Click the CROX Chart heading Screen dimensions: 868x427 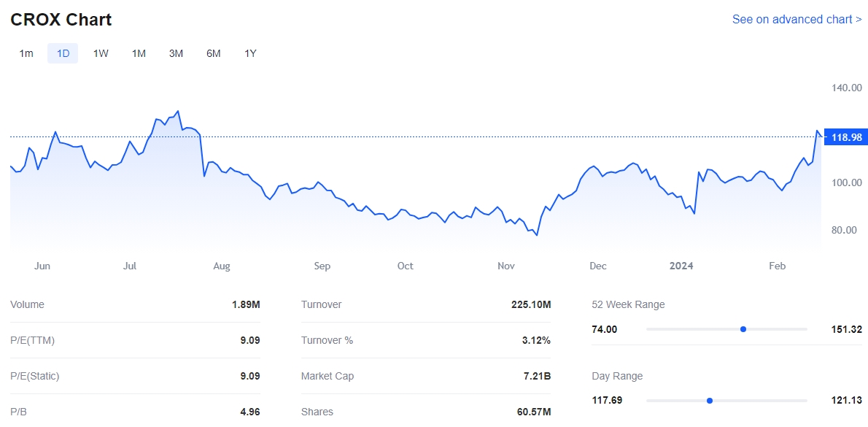click(x=61, y=20)
